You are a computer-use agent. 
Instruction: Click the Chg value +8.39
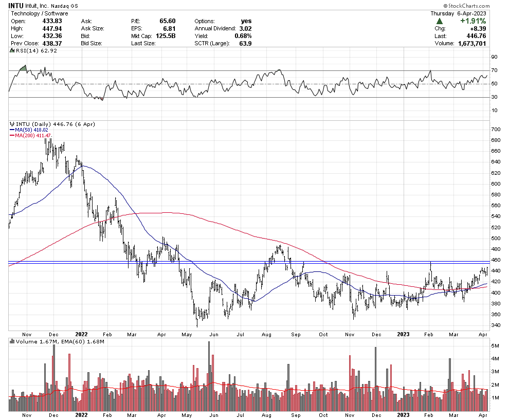pos(478,29)
